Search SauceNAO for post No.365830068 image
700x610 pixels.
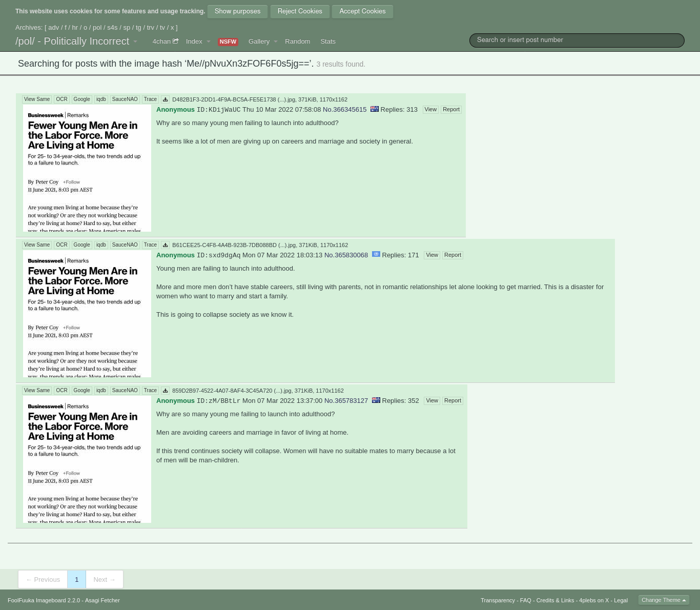(x=125, y=245)
